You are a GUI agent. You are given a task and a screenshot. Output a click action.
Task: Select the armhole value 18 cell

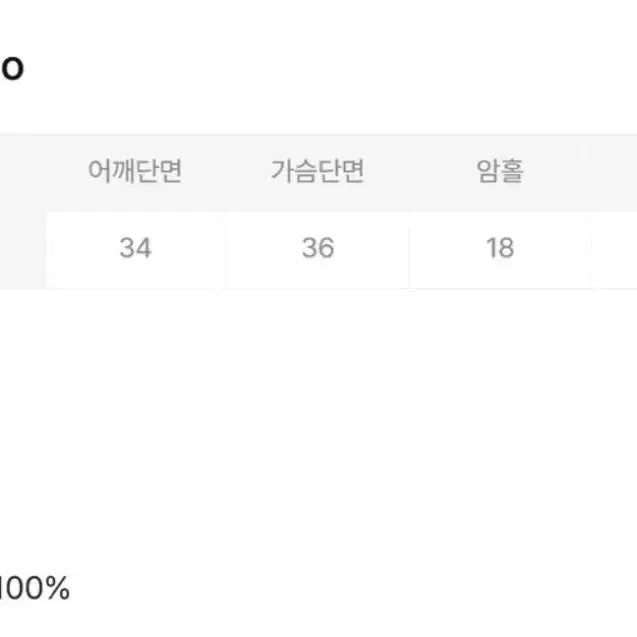[x=499, y=248]
